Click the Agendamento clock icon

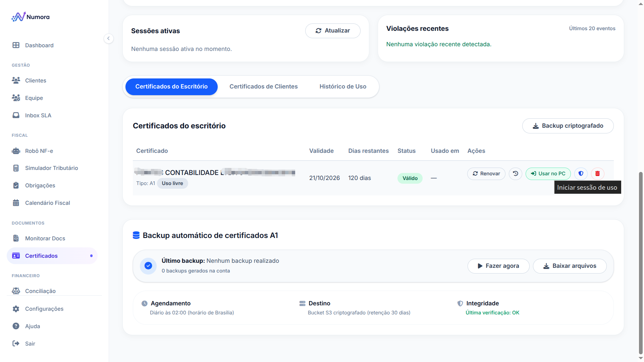click(x=145, y=303)
